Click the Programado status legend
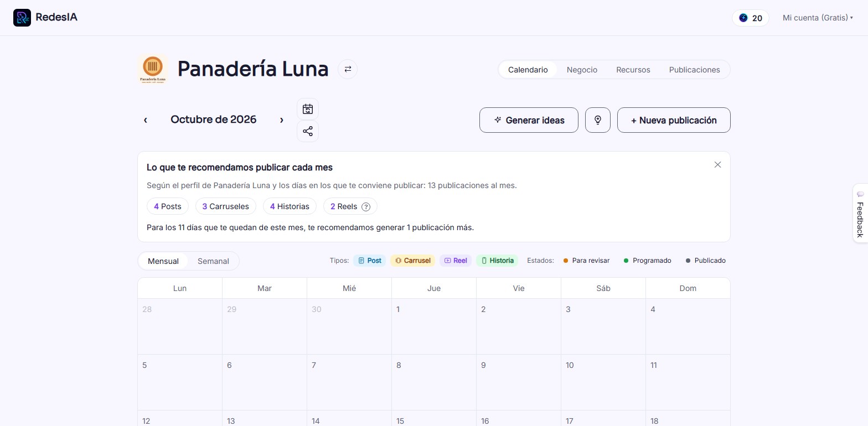The height and width of the screenshot is (426, 868). [647, 261]
